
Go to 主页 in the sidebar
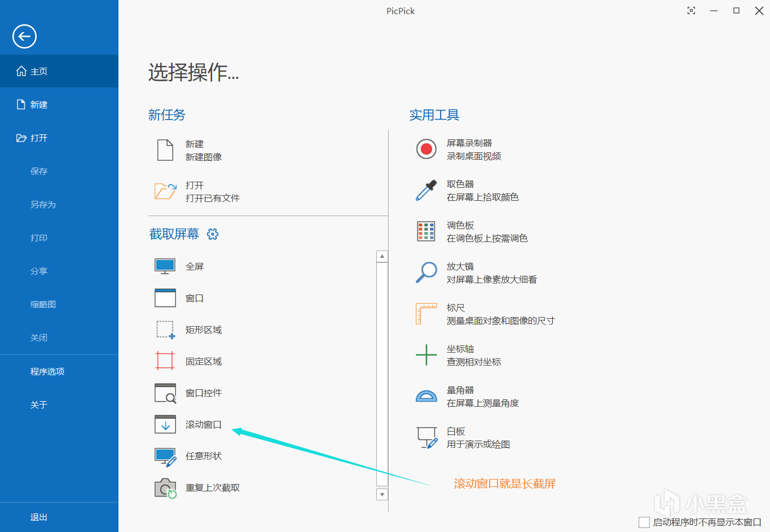[59, 71]
